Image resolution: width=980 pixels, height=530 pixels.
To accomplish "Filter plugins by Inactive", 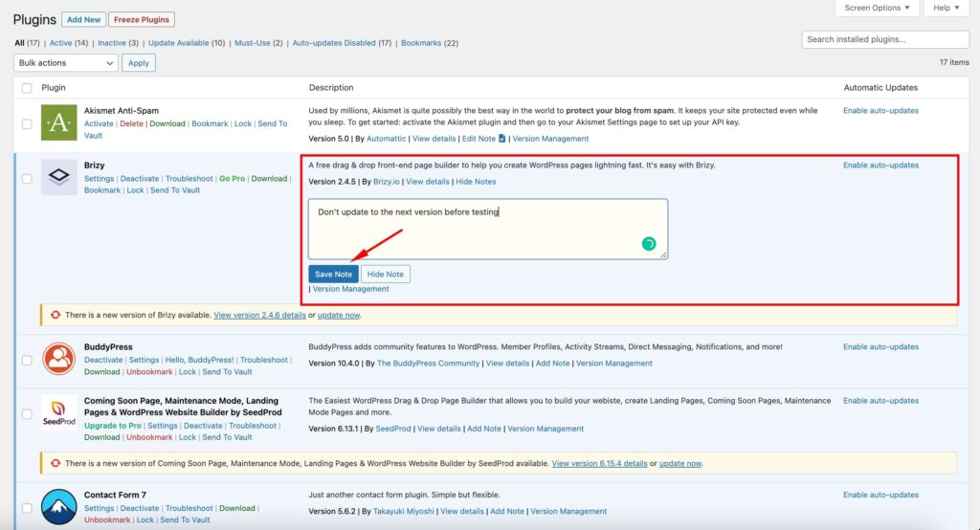I will [x=112, y=43].
